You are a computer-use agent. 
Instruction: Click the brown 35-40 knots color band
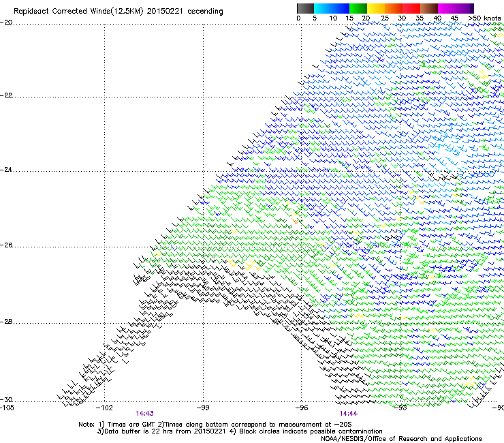coord(429,8)
